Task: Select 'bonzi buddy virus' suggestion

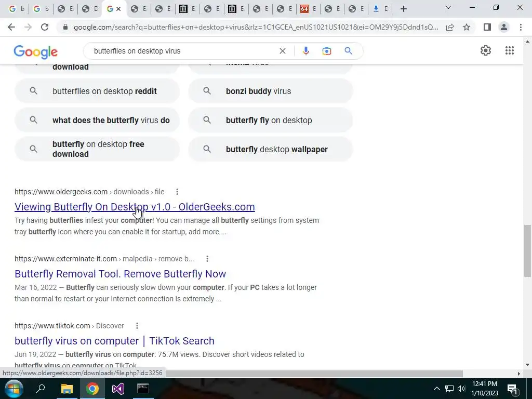Action: [x=271, y=91]
